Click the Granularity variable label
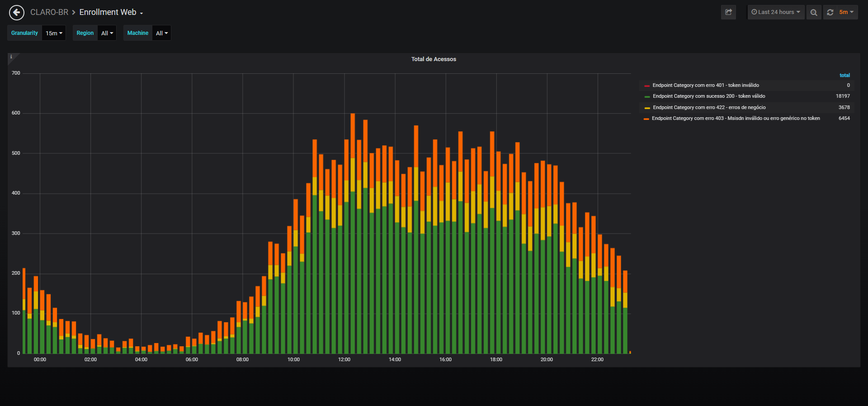Screen dimensions: 868x406 pos(25,33)
